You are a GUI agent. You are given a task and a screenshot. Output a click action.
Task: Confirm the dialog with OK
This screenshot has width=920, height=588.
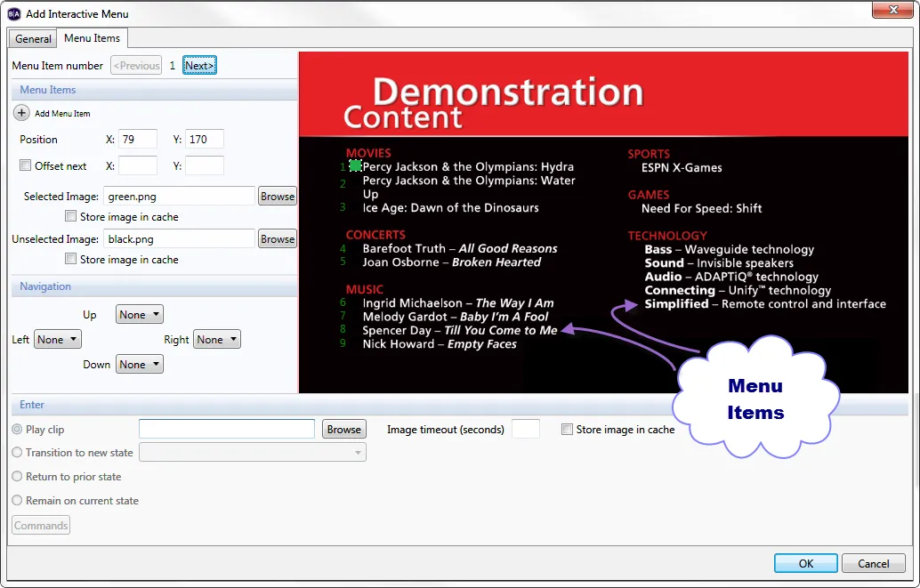tap(805, 563)
